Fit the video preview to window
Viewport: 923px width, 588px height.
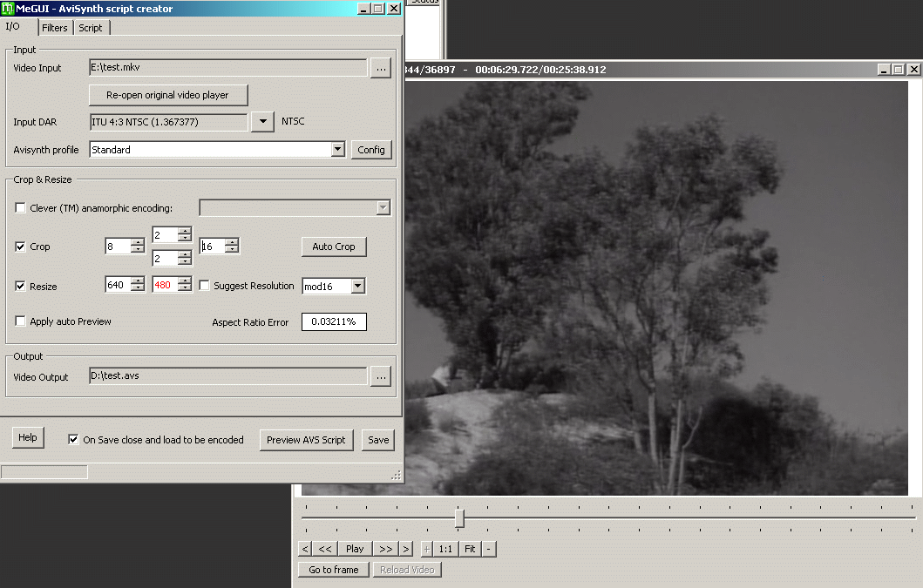tap(470, 549)
